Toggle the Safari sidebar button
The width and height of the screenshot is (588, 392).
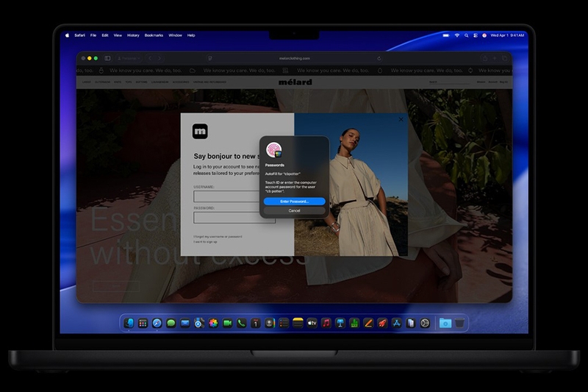click(x=107, y=58)
